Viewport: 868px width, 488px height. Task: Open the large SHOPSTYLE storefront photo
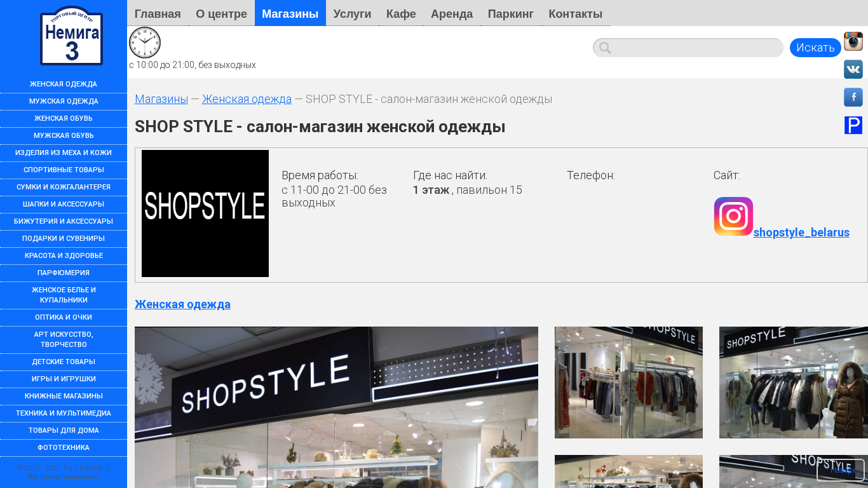click(x=336, y=407)
